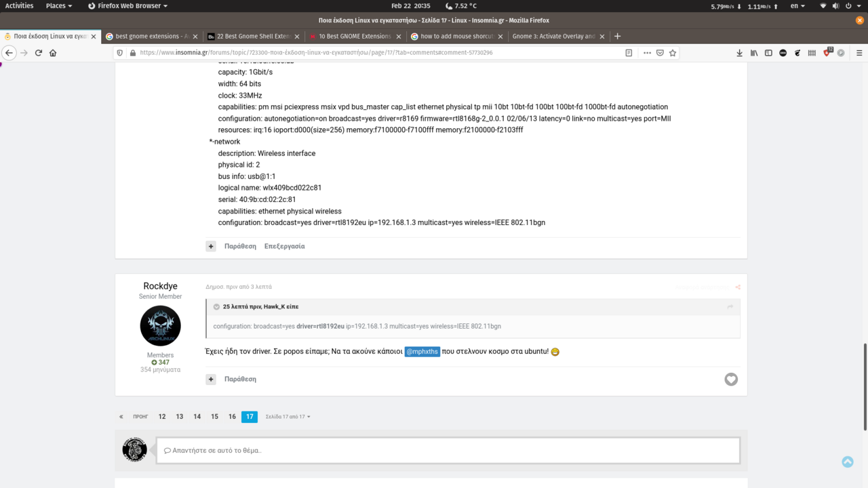Open Firefox hamburger menu
868x488 pixels.
coord(859,53)
